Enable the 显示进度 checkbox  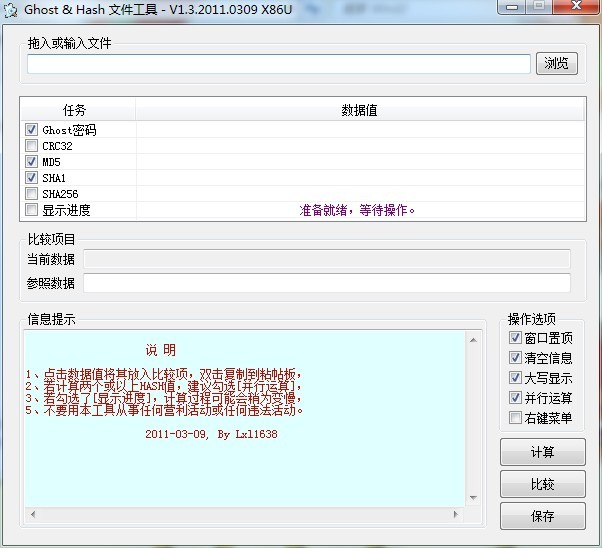point(32,210)
